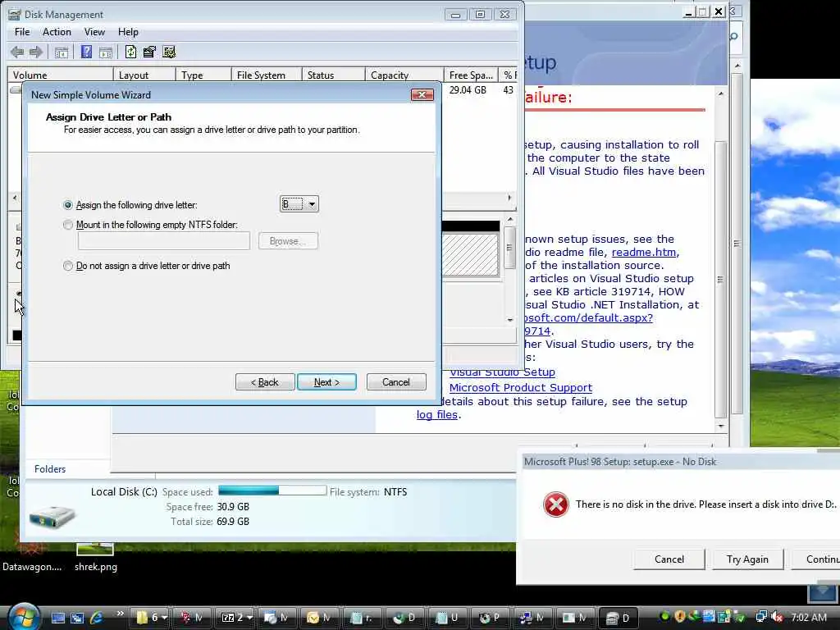Open the Properties toolbar icon
The image size is (840, 630).
tap(149, 52)
